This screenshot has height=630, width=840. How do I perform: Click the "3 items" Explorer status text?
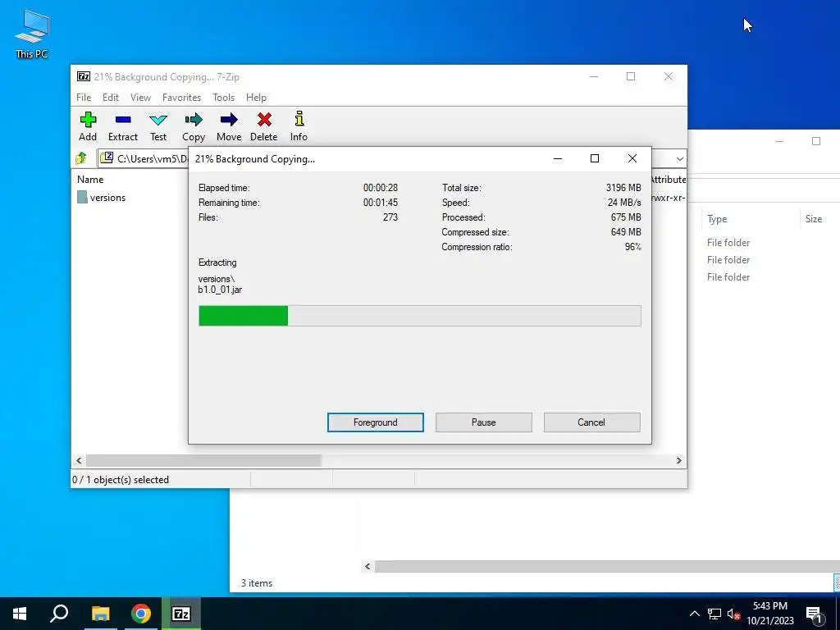(x=257, y=583)
